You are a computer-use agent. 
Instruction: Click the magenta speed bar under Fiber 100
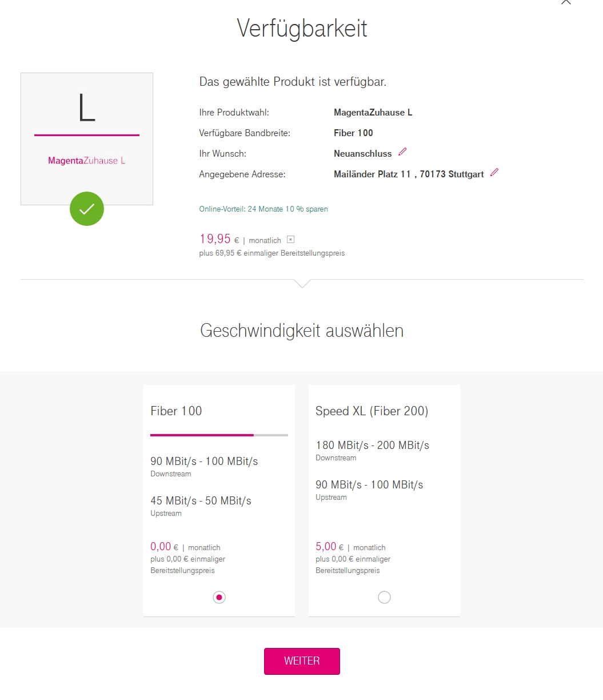click(202, 435)
